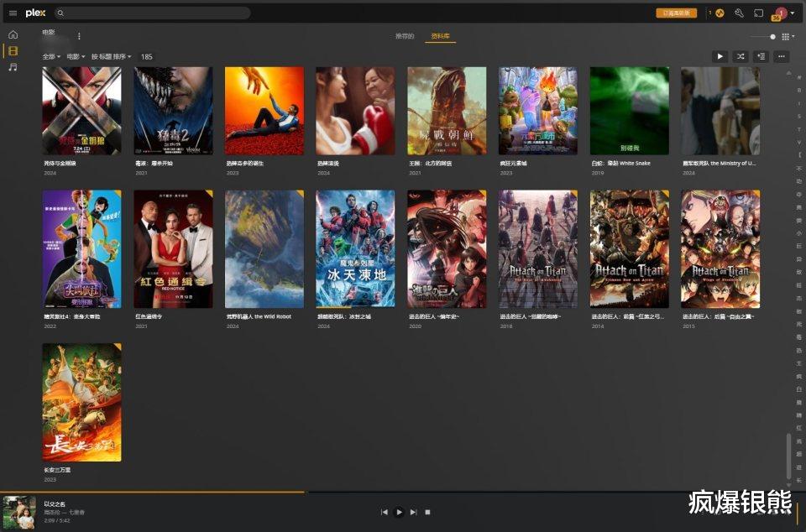
Task: Skip to previous track
Action: 384,512
